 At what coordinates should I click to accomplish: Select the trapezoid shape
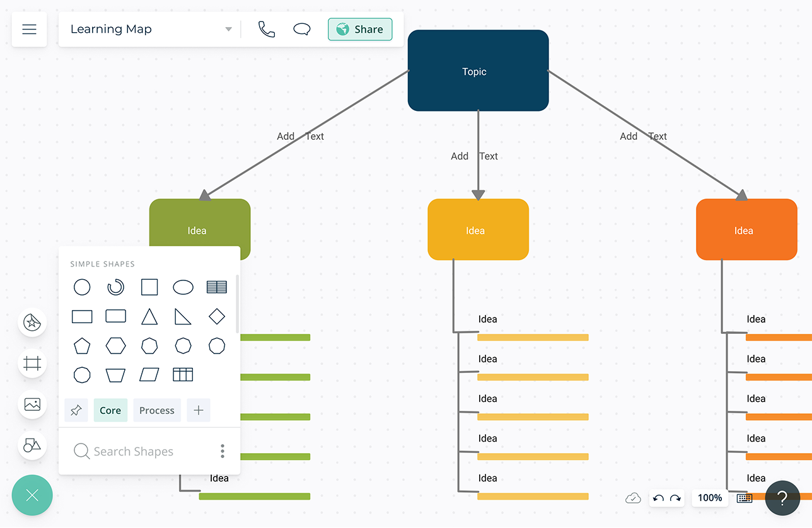pyautogui.click(x=115, y=375)
